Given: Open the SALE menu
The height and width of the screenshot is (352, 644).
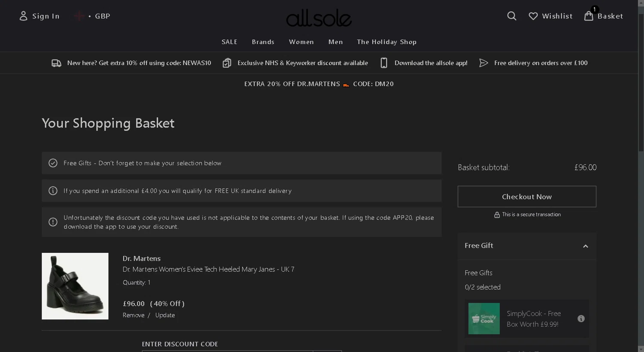Looking at the screenshot, I should tap(229, 42).
